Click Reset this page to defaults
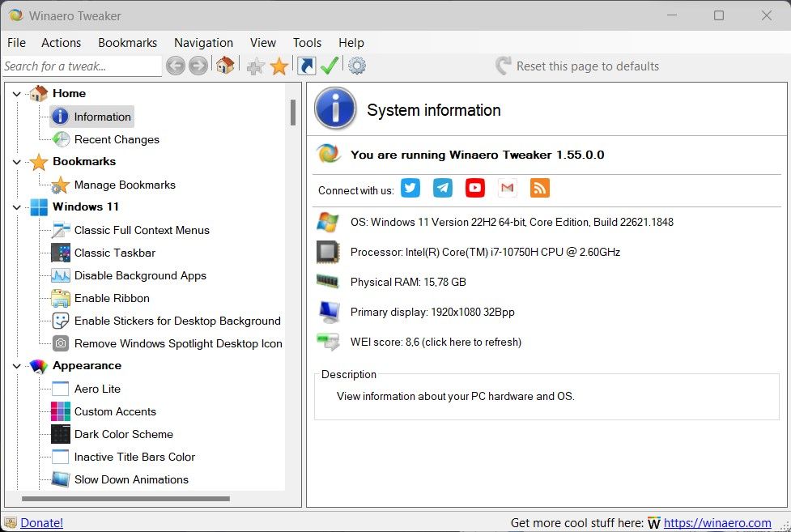Image resolution: width=791 pixels, height=532 pixels. (577, 66)
